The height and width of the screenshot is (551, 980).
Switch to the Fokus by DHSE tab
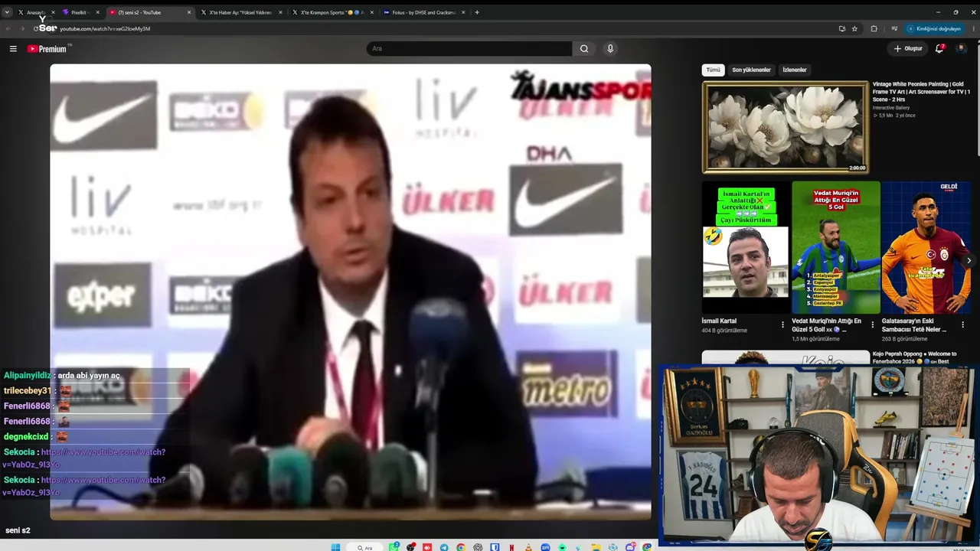pyautogui.click(x=423, y=12)
